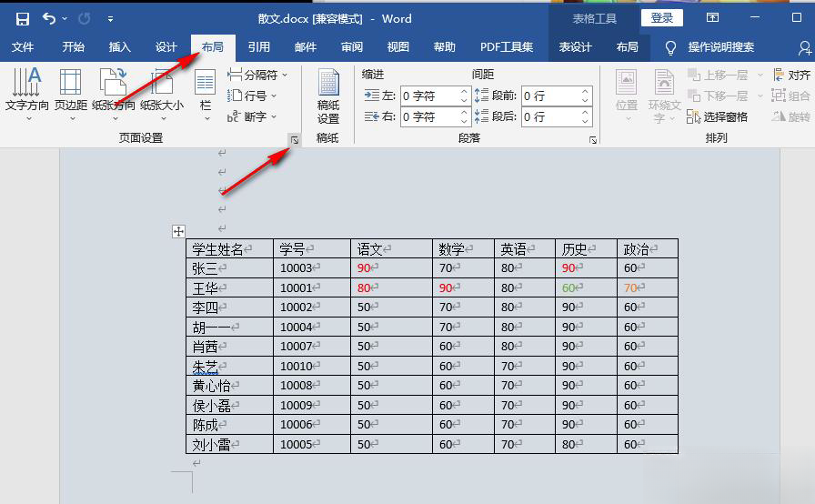Open the 文件 tab

pos(23,47)
